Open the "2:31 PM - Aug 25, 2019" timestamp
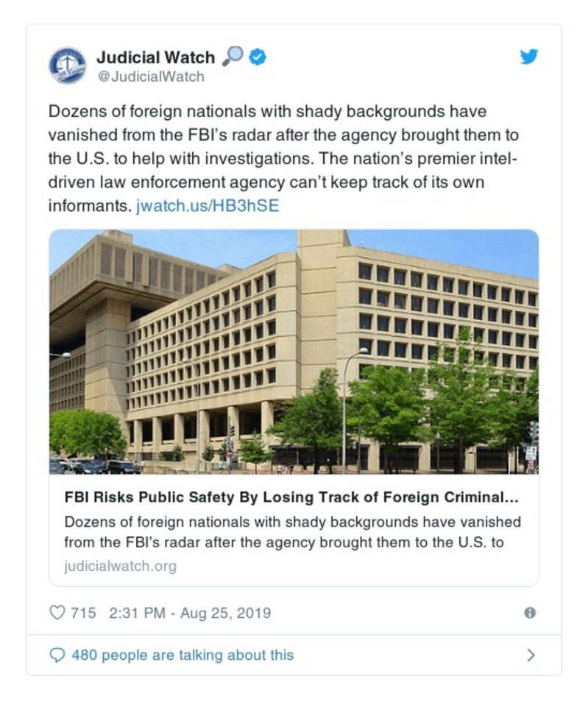This screenshot has height=704, width=588. click(x=190, y=613)
